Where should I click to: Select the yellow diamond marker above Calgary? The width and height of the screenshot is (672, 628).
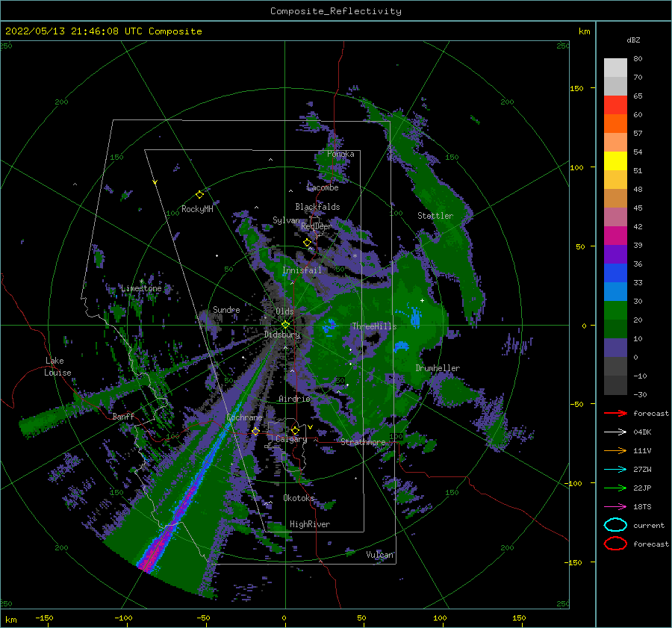[295, 430]
